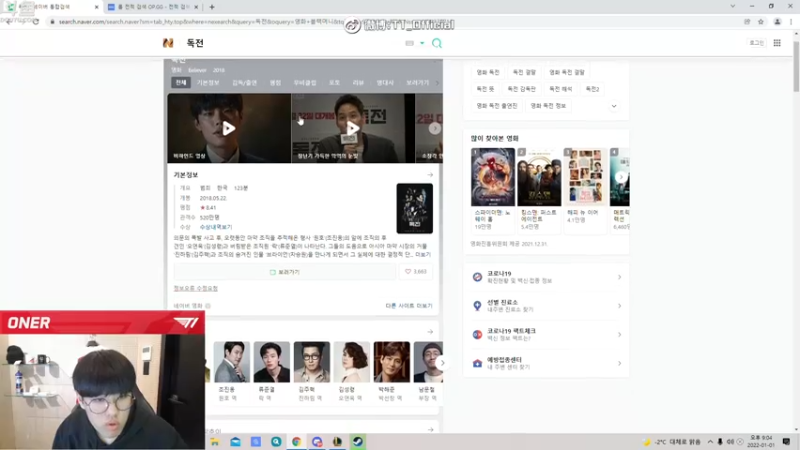Click related search chip 영화 독전 정보
Viewport: 800px width, 450px height.
[x=548, y=106]
